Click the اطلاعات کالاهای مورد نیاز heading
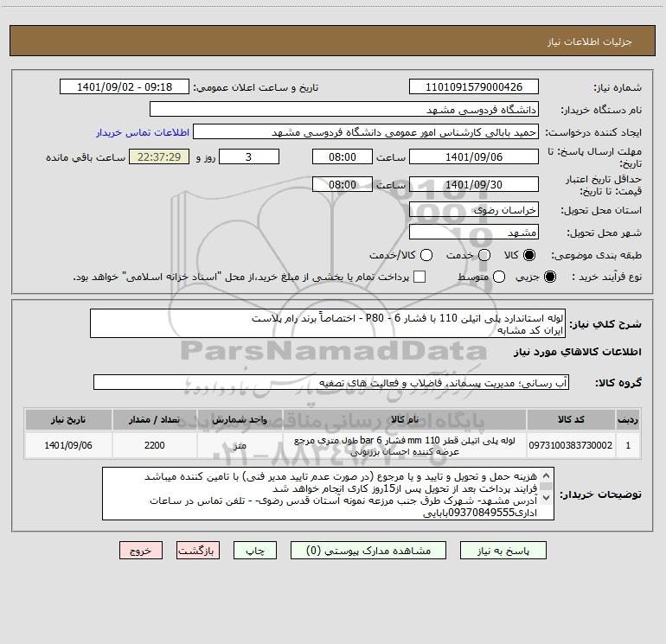The width and height of the screenshot is (666, 644). (x=578, y=353)
